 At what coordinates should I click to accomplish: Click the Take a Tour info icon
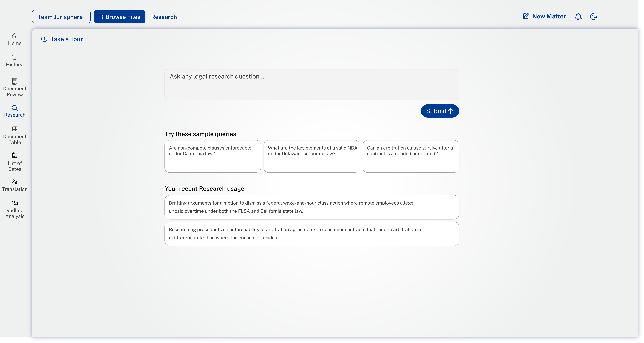[x=44, y=39]
